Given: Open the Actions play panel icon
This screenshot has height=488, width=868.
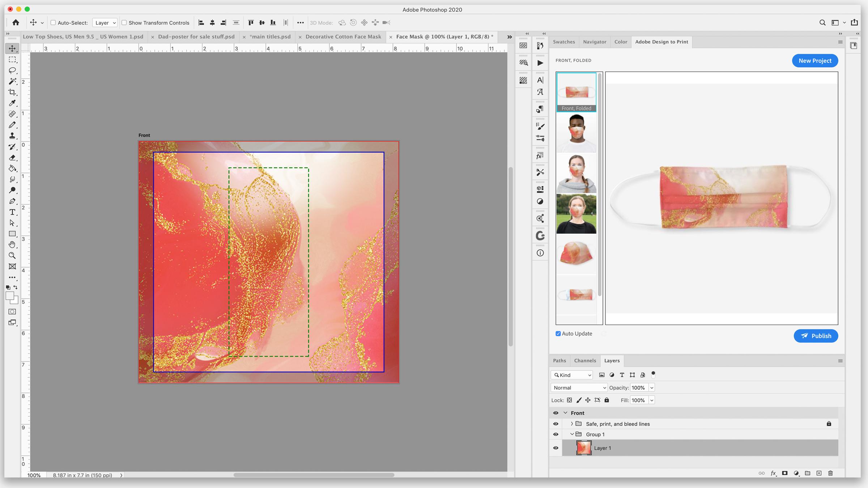Looking at the screenshot, I should (x=540, y=63).
